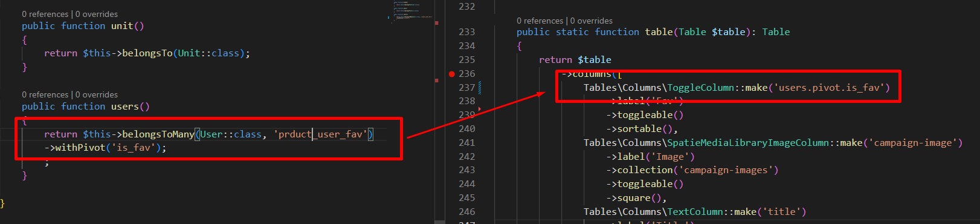The height and width of the screenshot is (224, 980).
Task: Place cursor on the 'campaign-images' string
Action: point(726,170)
